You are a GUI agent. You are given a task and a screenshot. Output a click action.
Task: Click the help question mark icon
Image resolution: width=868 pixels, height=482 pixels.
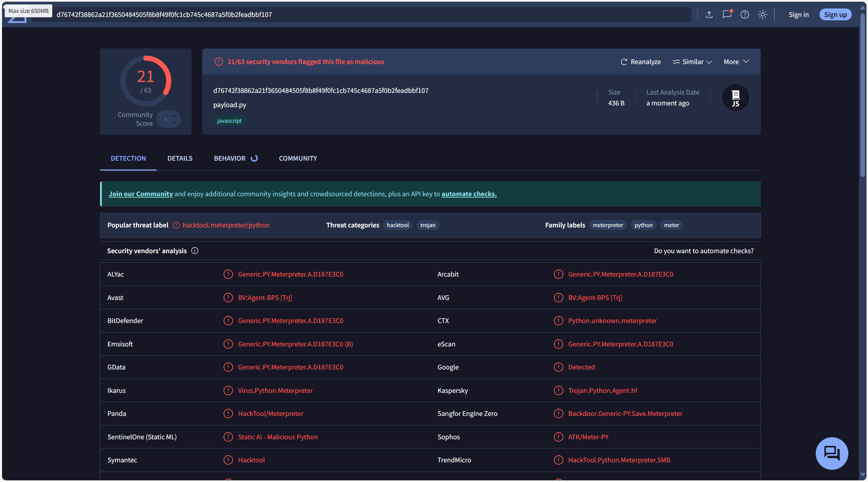pyautogui.click(x=745, y=15)
